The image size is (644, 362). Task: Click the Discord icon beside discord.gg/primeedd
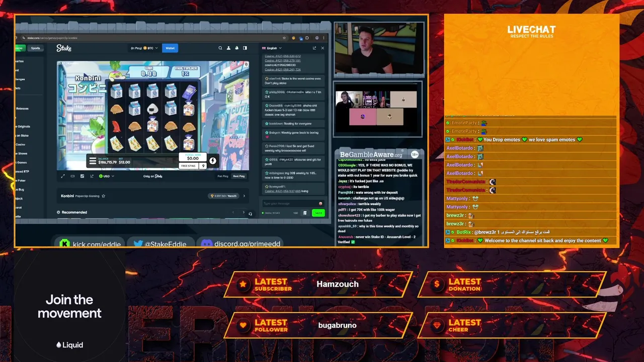pos(206,244)
